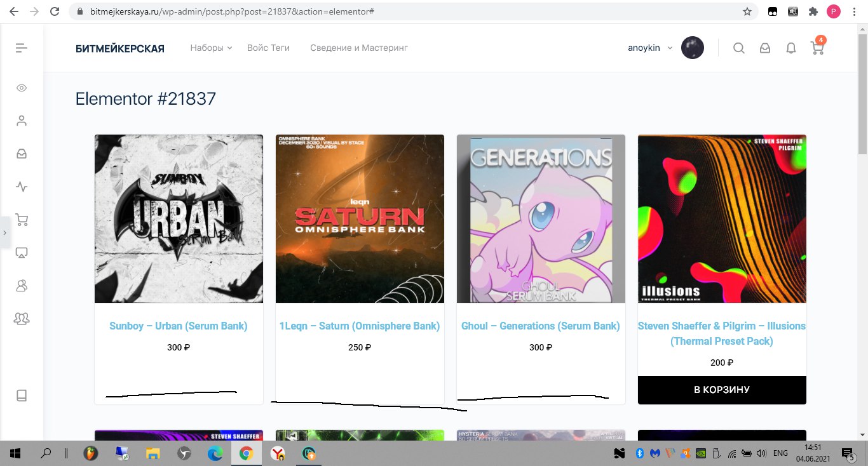Click the eye icon in left sidebar
The width and height of the screenshot is (868, 466).
coord(22,88)
